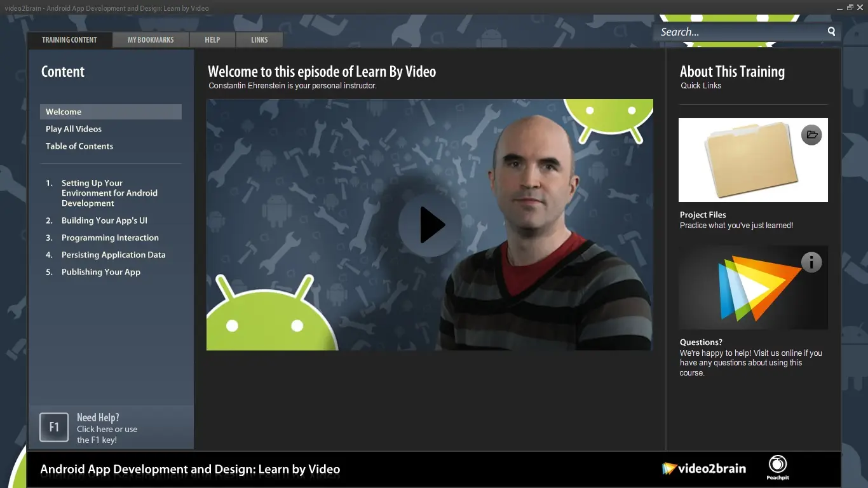
Task: Click the search magnifier icon
Action: [x=831, y=32]
